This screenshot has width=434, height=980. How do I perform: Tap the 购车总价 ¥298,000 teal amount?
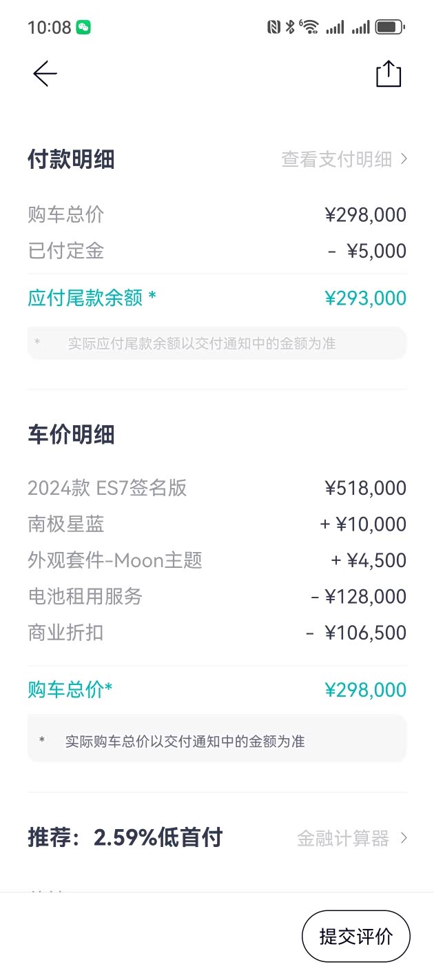click(x=365, y=690)
